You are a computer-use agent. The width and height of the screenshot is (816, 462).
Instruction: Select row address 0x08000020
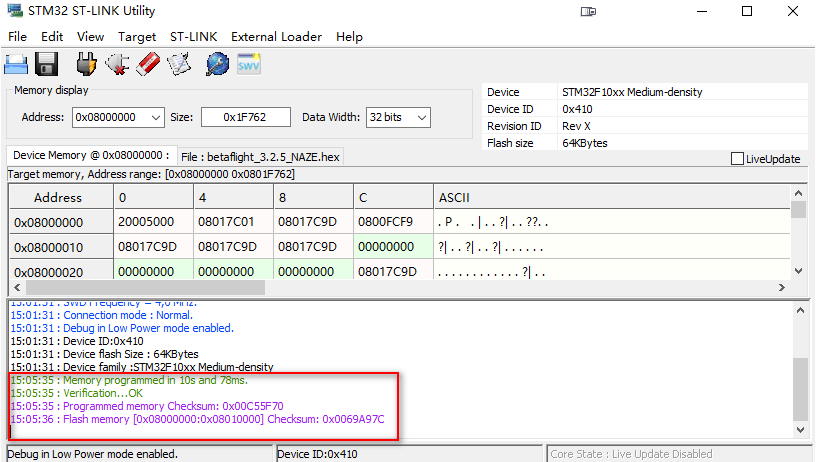coord(61,271)
